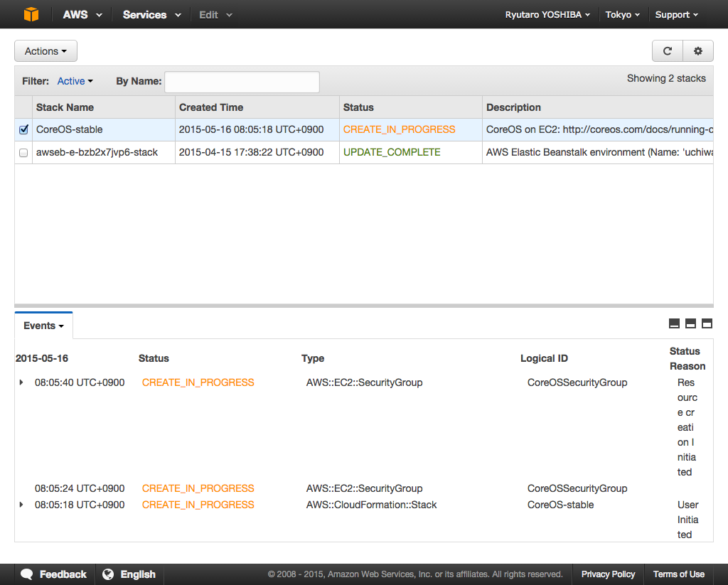Screen dimensions: 728x585
Task: Expand the 08:05:18 event row
Action: (x=21, y=505)
